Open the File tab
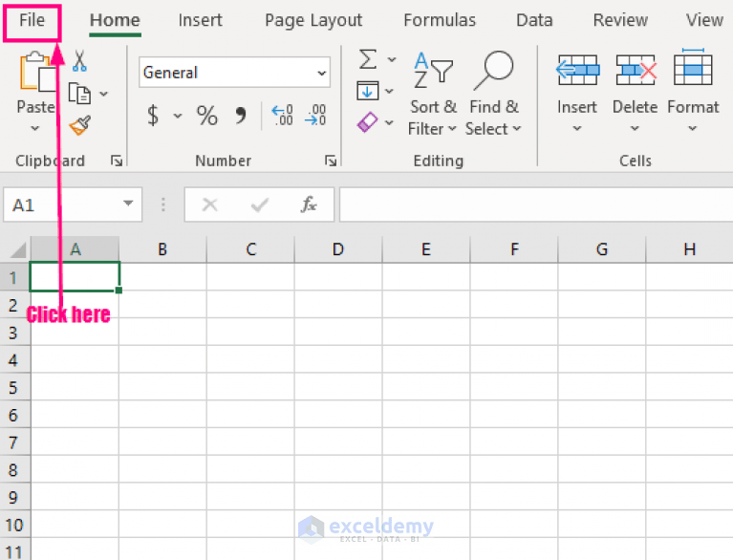 32,21
